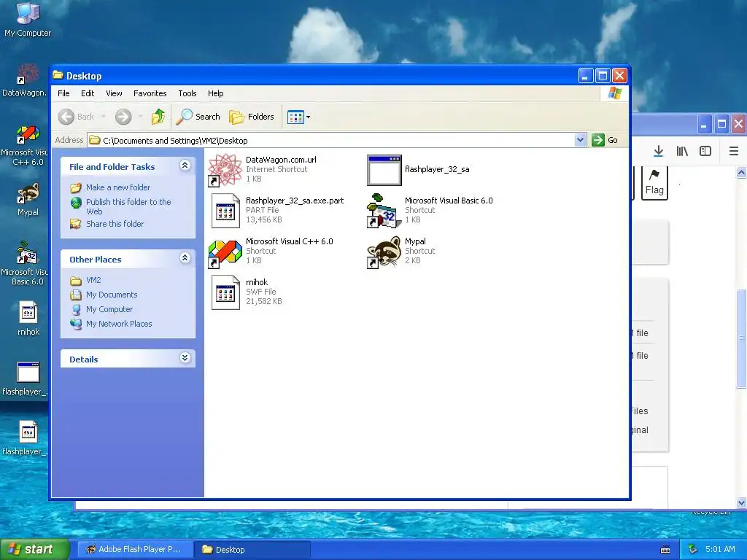Select the Microsoft Visual Basic 6.0 shortcut in the Desktop window
Image resolution: width=747 pixels, height=560 pixels.
point(384,211)
